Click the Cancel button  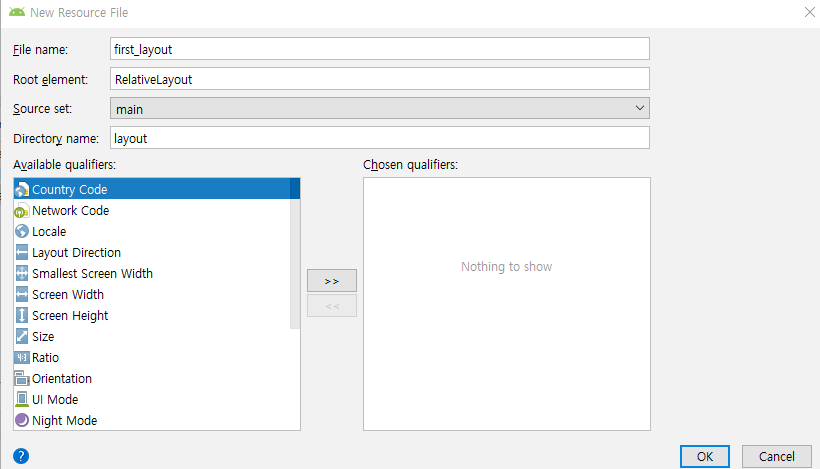point(777,456)
